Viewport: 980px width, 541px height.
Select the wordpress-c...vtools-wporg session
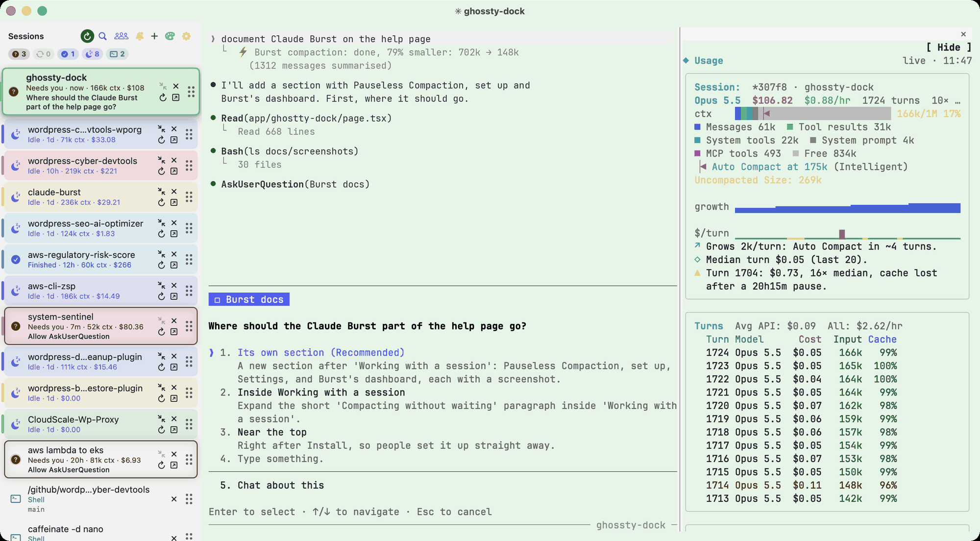coord(100,134)
